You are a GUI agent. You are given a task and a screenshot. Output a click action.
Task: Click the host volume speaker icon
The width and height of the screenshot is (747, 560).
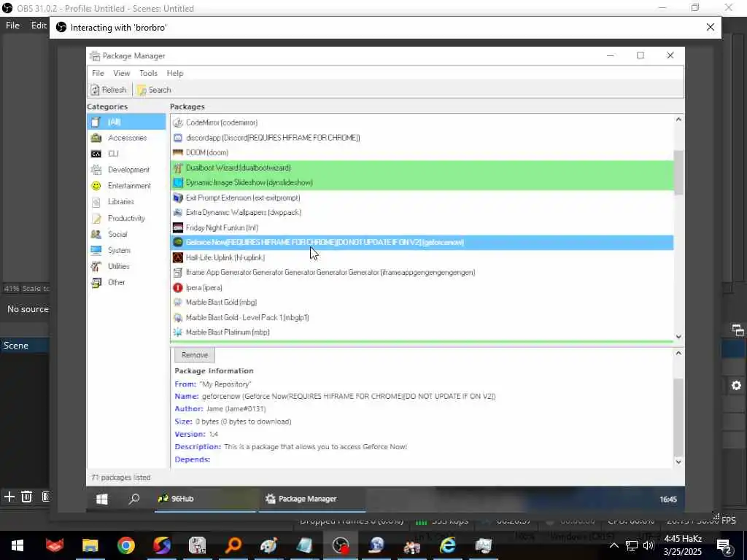[x=649, y=546]
